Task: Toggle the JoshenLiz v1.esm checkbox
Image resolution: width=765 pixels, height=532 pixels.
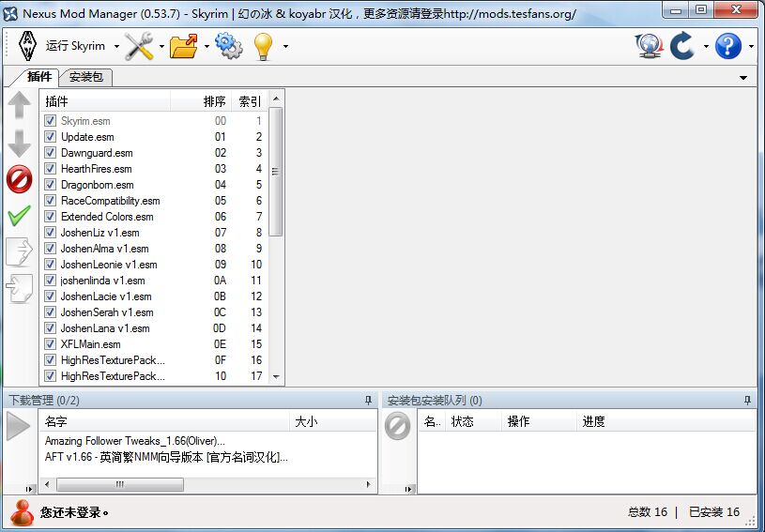Action: 50,233
